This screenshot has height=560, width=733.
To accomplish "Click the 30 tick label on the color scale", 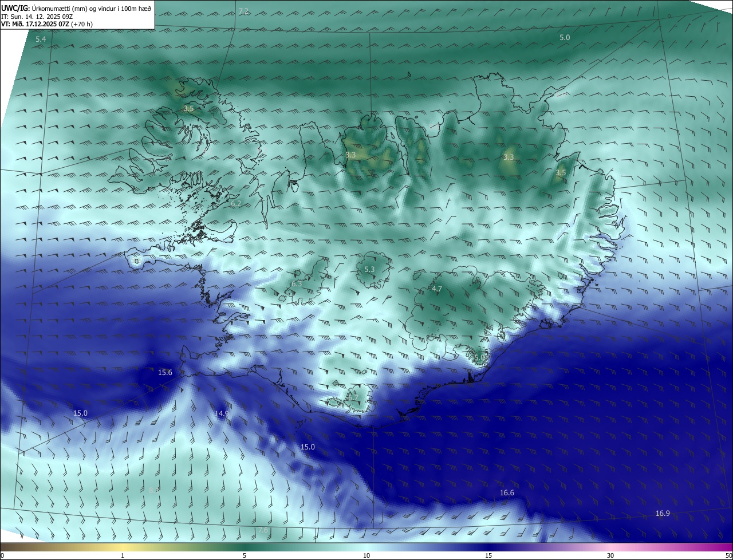I will point(610,555).
